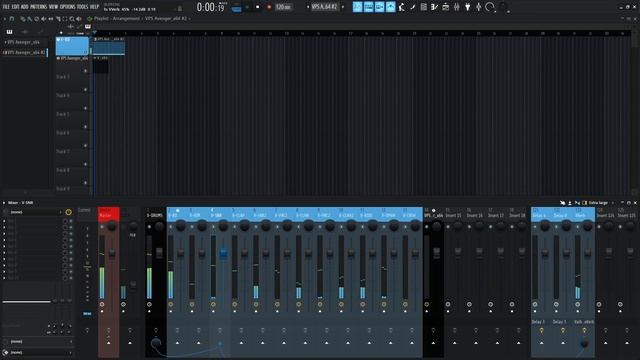Select the playlist slip tool
The height and width of the screenshot is (360, 640).
pyautogui.click(x=51, y=19)
